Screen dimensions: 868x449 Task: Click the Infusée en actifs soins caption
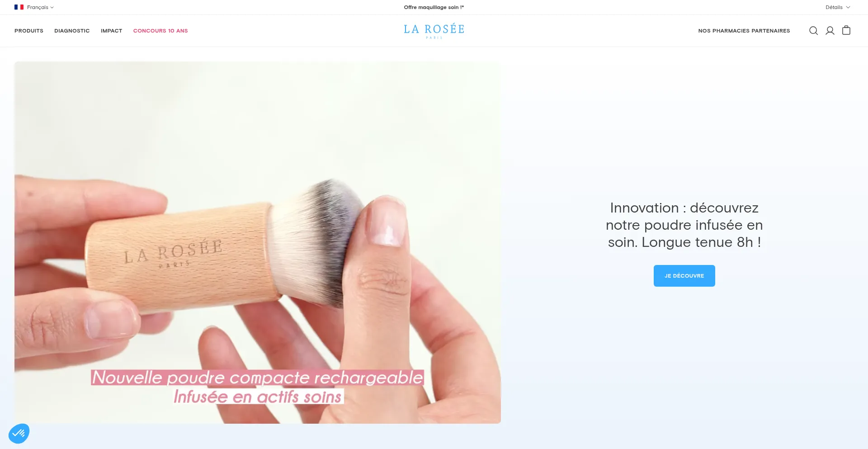pyautogui.click(x=258, y=397)
